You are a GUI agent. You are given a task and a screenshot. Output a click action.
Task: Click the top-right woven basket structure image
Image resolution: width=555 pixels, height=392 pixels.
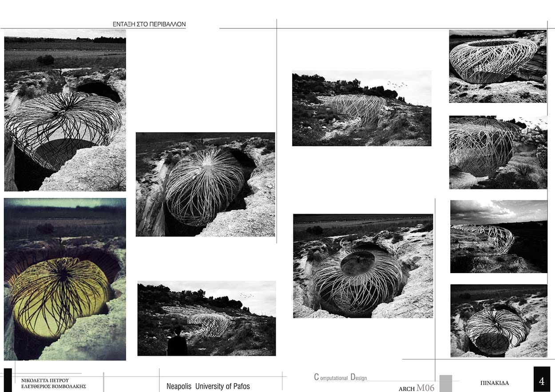tap(498, 66)
